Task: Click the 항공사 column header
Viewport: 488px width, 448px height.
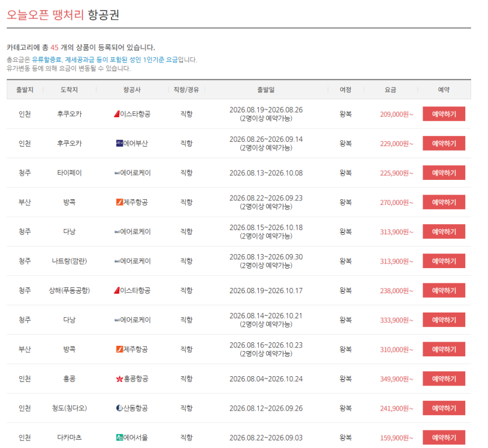Action: [x=132, y=89]
